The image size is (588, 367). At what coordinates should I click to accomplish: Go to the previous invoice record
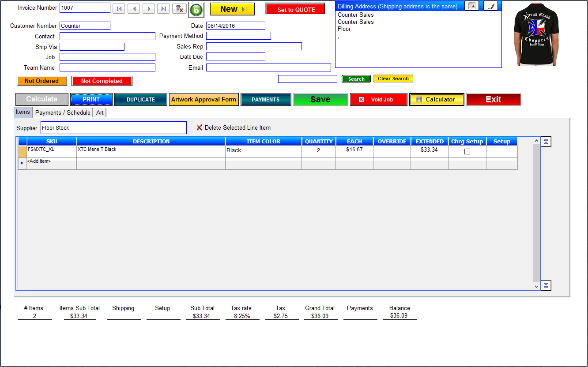[x=134, y=9]
